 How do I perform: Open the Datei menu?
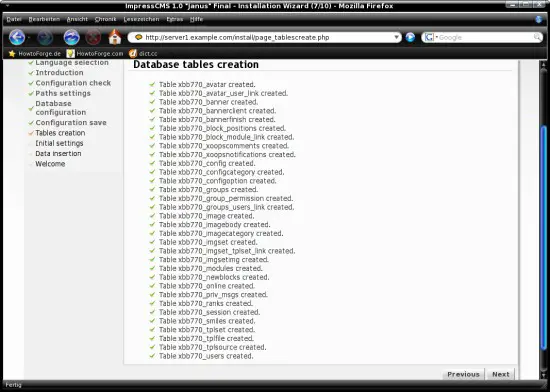coord(14,19)
